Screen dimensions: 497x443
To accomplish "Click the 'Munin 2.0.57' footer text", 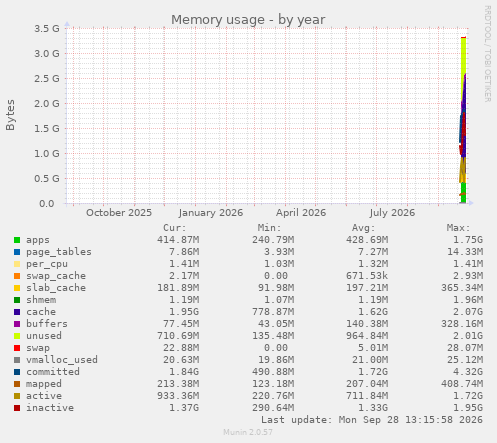I will point(248,433).
